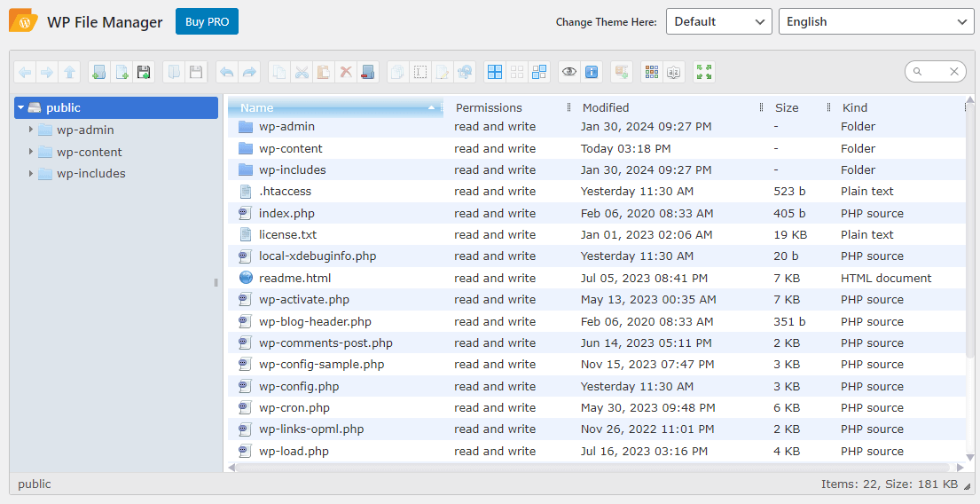Click the globe icon beside readme.html
This screenshot has width=980, height=504.
tap(246, 278)
